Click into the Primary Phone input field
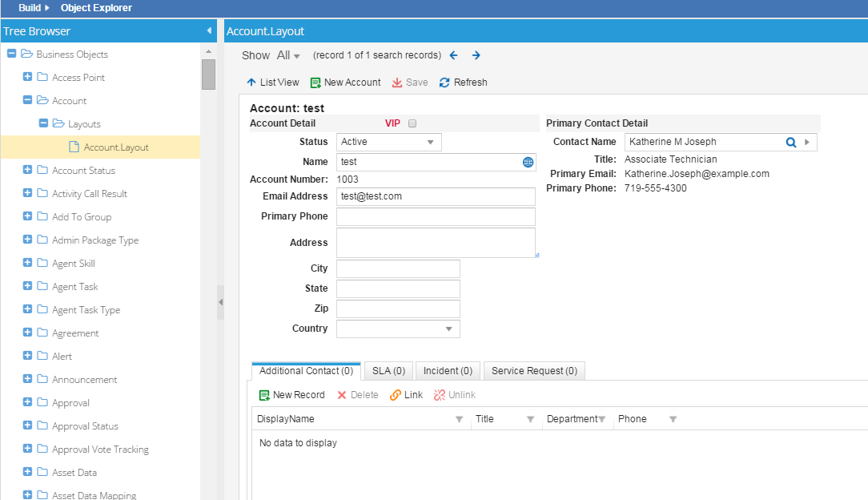 (436, 216)
